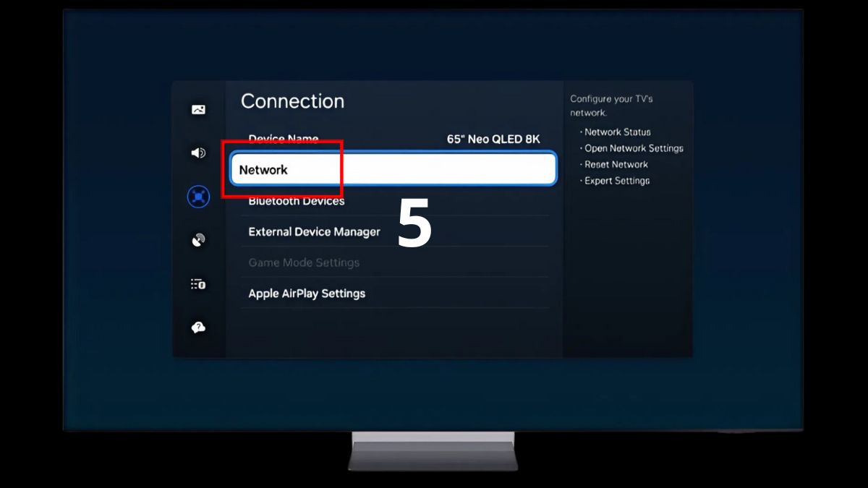Open the General settings list icon

click(x=198, y=284)
